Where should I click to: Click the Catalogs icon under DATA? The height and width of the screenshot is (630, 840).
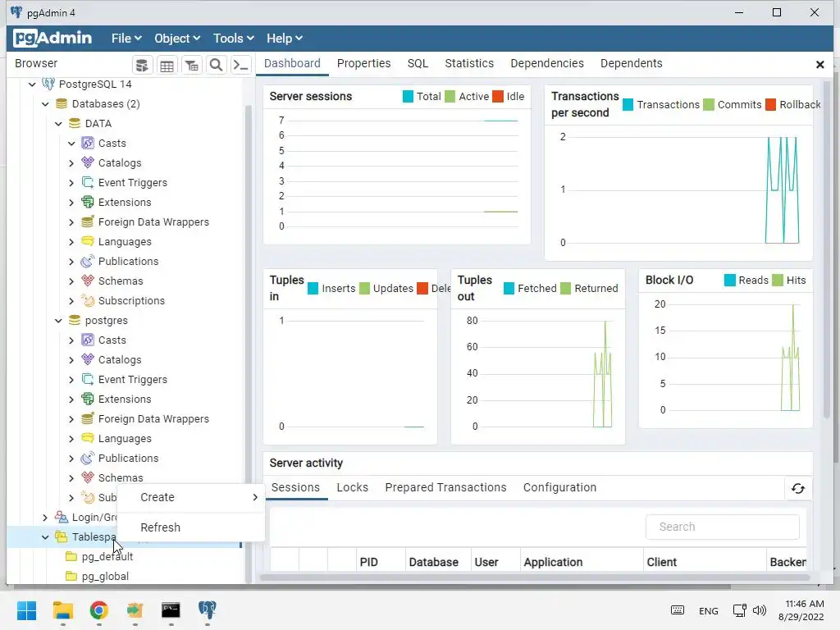[88, 163]
